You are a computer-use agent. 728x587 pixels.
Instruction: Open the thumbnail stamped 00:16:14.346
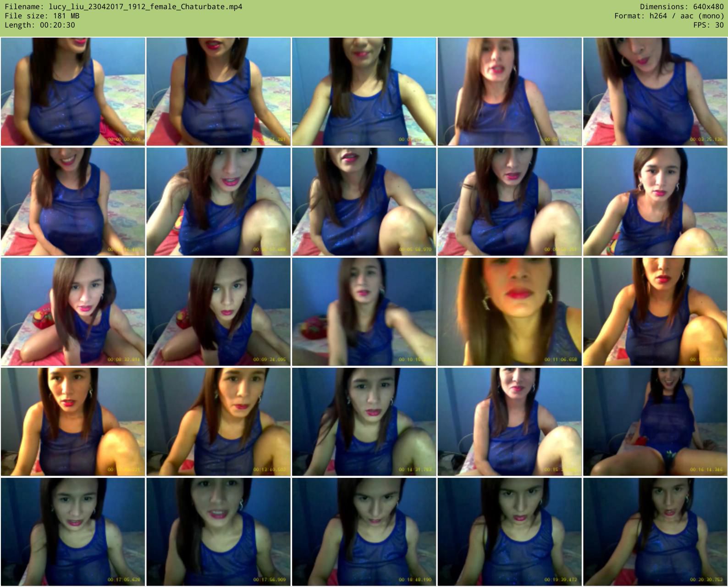[x=655, y=422]
